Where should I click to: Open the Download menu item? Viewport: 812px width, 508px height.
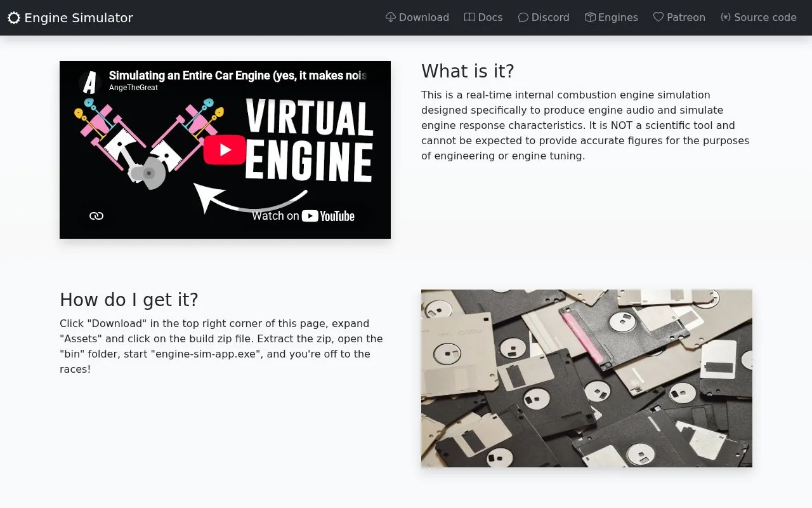417,18
